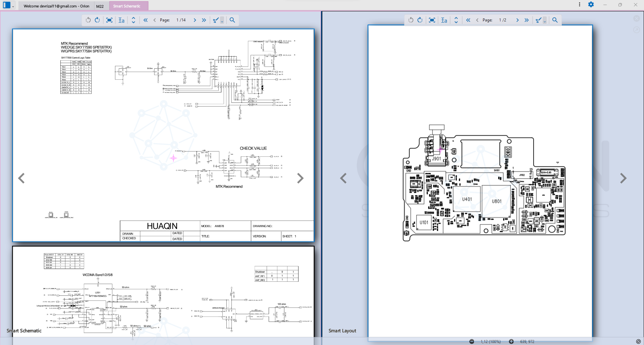644x345 pixels.
Task: Open search in layout viewer
Action: (555, 20)
